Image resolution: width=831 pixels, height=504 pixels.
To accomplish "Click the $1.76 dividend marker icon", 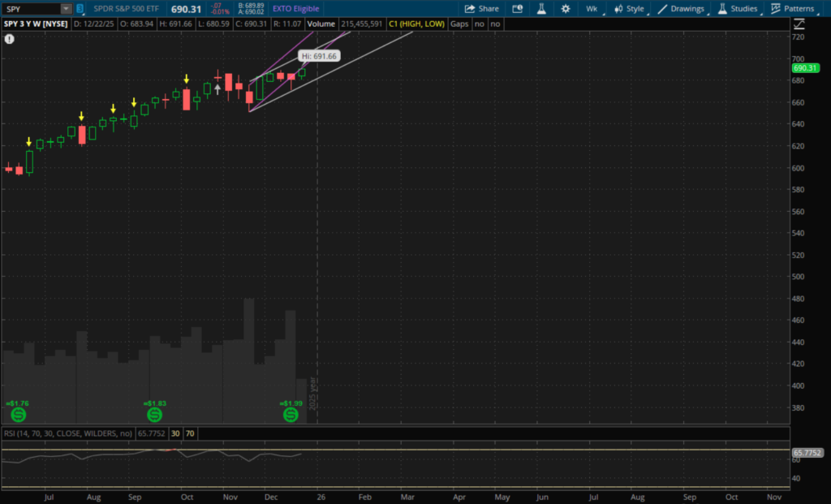I will pos(16,415).
